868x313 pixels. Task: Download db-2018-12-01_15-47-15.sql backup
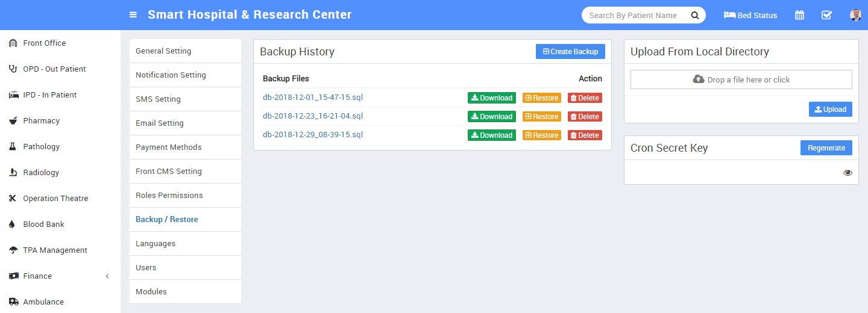click(x=492, y=98)
